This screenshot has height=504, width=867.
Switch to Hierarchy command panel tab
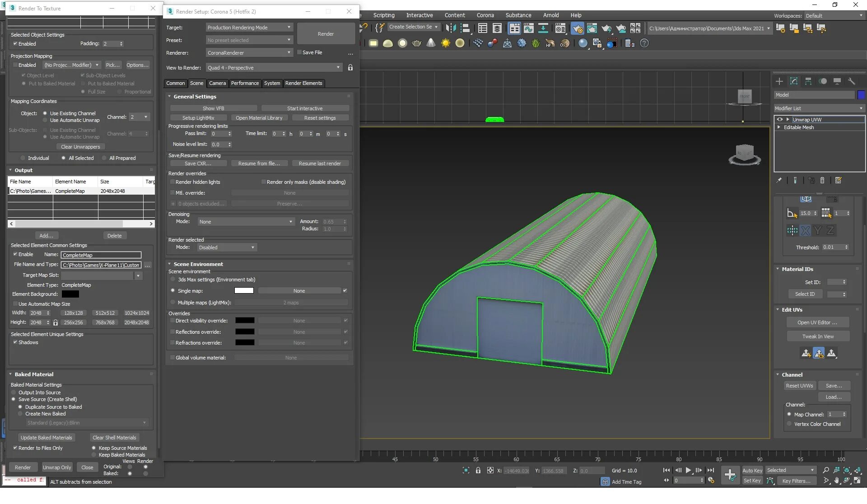pos(808,81)
